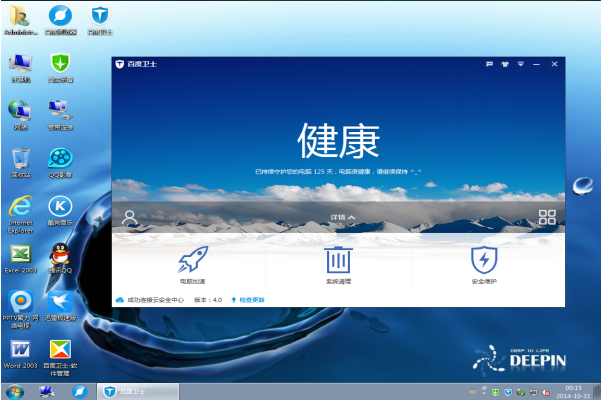Open the PPTV network TV desktop icon
Viewport: 602px width, 400px height.
pyautogui.click(x=21, y=310)
